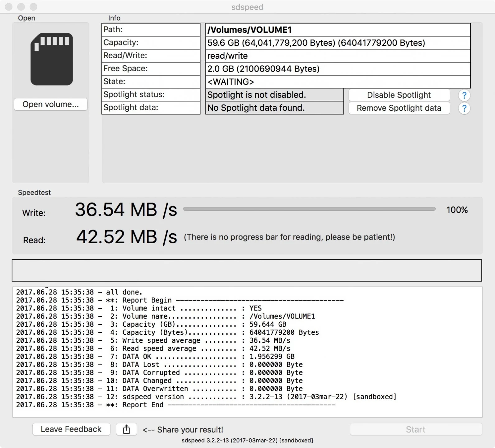The image size is (495, 448).
Task: Click the Path: label cell
Action: click(x=151, y=30)
